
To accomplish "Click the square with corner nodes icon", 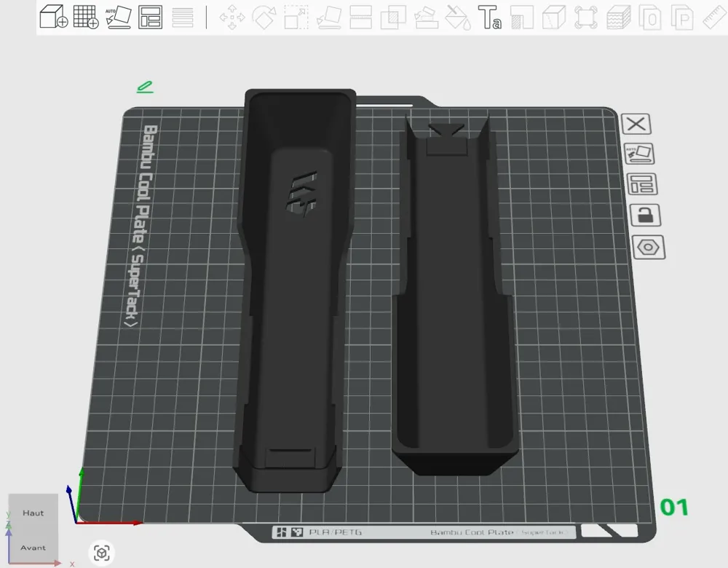I will (586, 17).
